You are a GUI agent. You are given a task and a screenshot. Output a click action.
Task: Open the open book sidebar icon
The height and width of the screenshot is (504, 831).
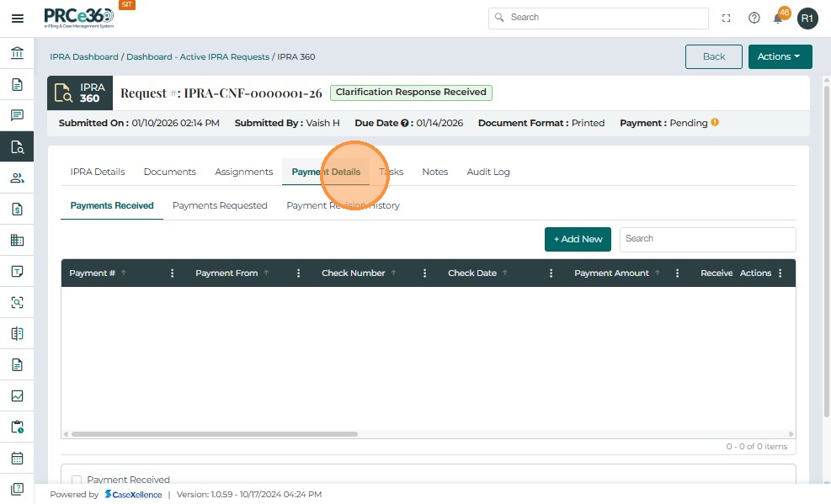(x=17, y=333)
